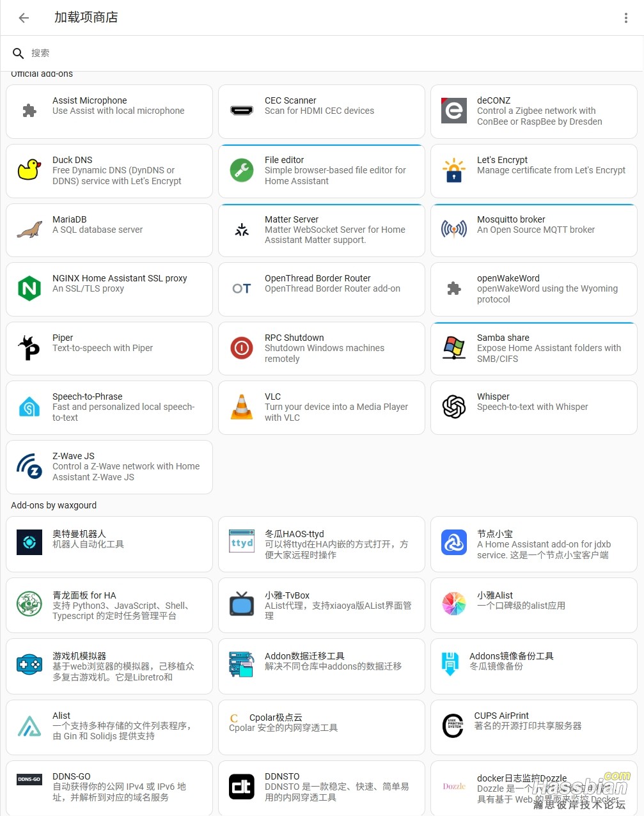644x816 pixels.
Task: Click the "Add-ons by waxgourd" section heading
Action: pyautogui.click(x=54, y=505)
